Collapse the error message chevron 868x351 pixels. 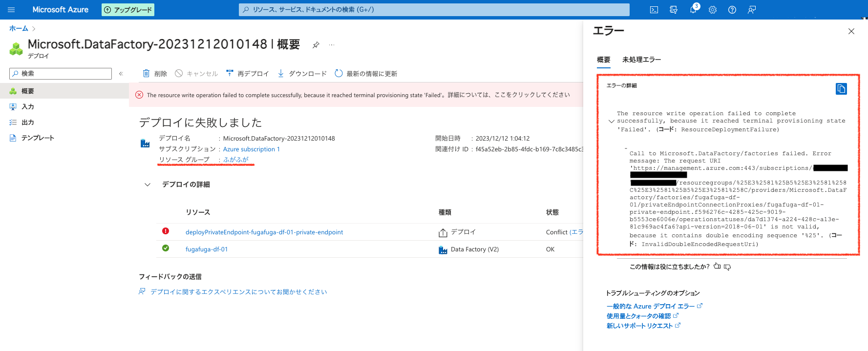tap(612, 122)
